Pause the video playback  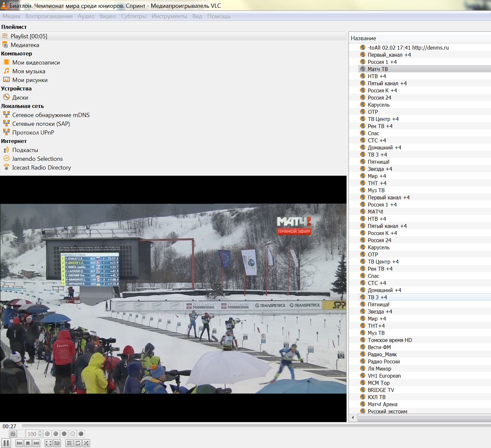[x=6, y=443]
